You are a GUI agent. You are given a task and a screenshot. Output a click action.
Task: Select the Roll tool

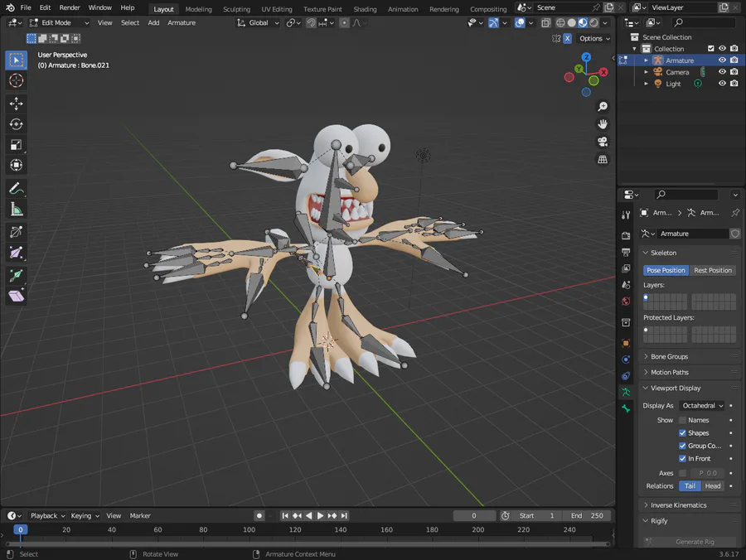point(17,232)
